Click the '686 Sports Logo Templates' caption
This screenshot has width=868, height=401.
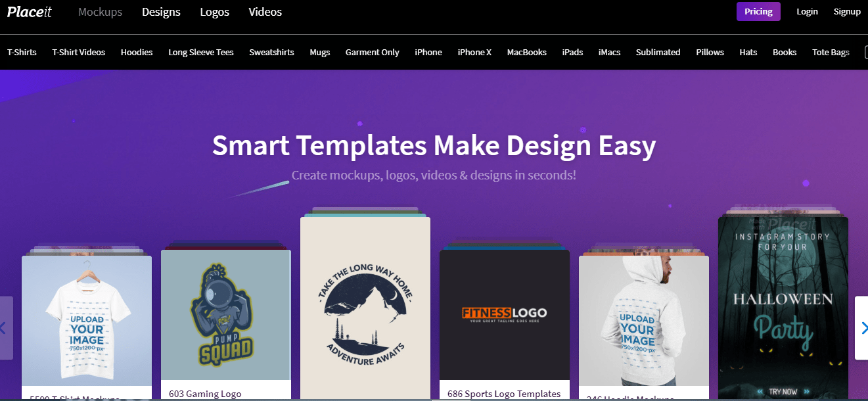click(x=504, y=394)
